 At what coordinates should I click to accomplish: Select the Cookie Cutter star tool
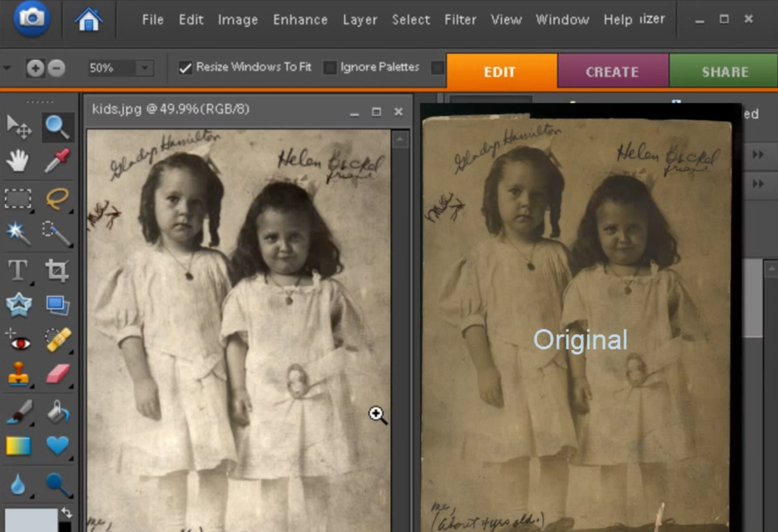(x=19, y=305)
